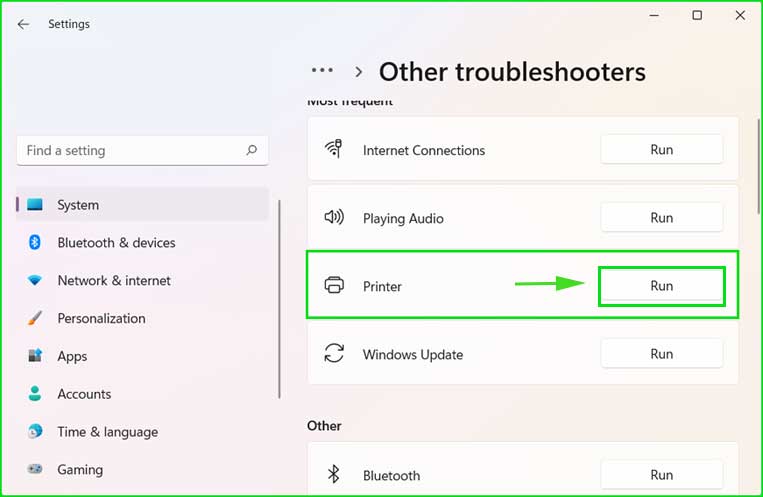Select Gaming in the sidebar
The height and width of the screenshot is (497, 763).
click(143, 470)
